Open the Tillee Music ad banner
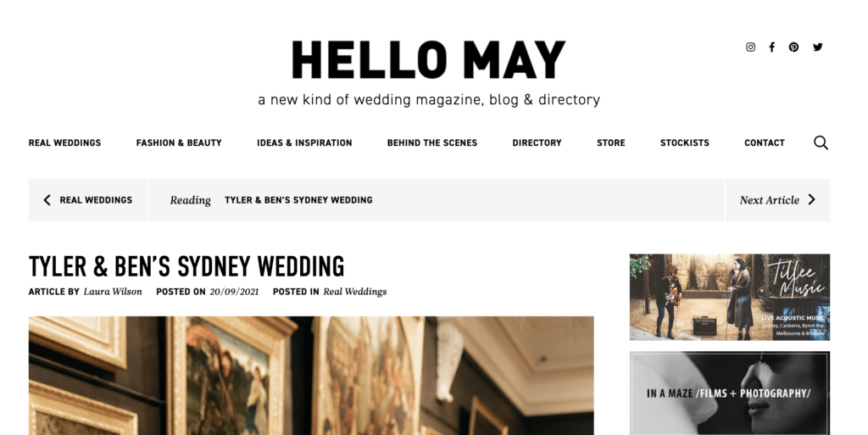868x435 pixels. click(x=730, y=297)
